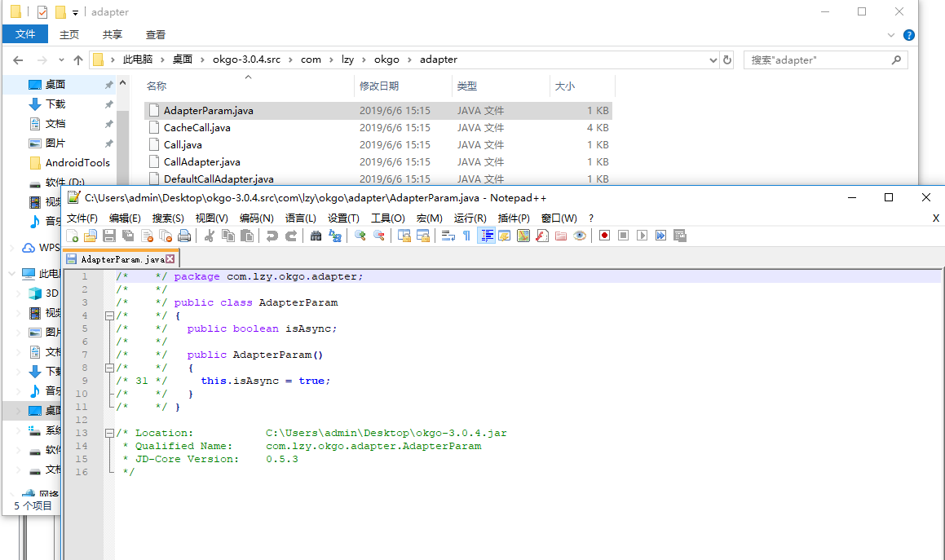This screenshot has width=945, height=560.
Task: Click the Close All icon in toolbar
Action: pyautogui.click(x=166, y=236)
